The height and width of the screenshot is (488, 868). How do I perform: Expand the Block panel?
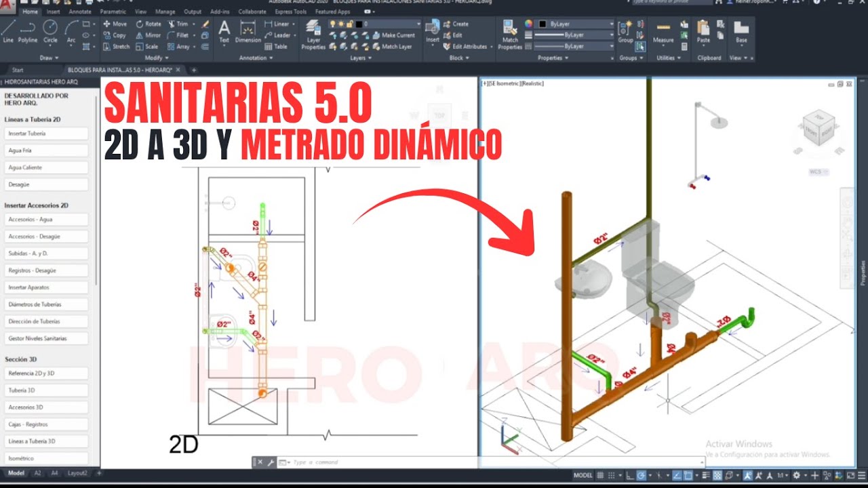pos(458,58)
